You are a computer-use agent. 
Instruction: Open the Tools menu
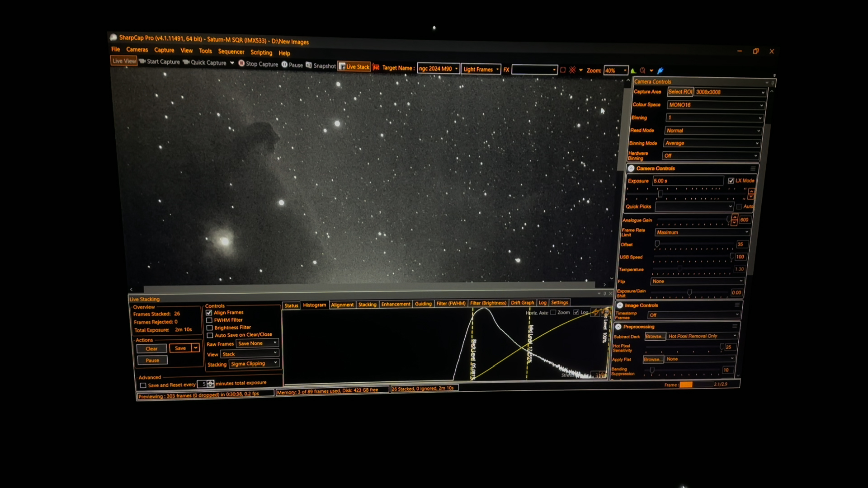[205, 51]
